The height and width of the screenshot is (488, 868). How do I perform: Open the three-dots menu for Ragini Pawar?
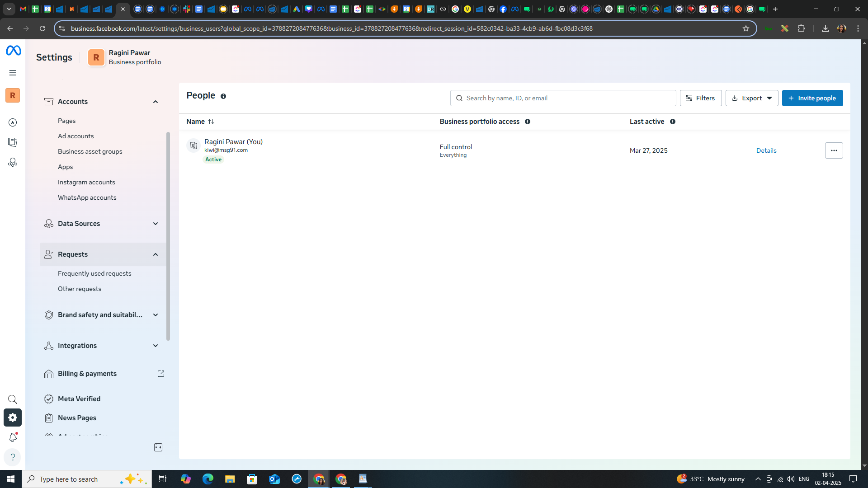pyautogui.click(x=834, y=150)
